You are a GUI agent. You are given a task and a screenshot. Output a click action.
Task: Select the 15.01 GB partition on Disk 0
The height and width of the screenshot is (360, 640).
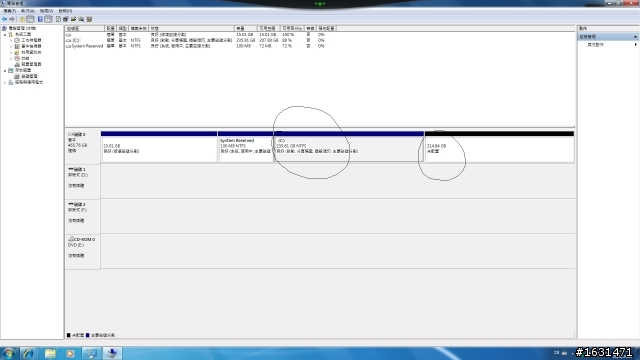pos(159,147)
